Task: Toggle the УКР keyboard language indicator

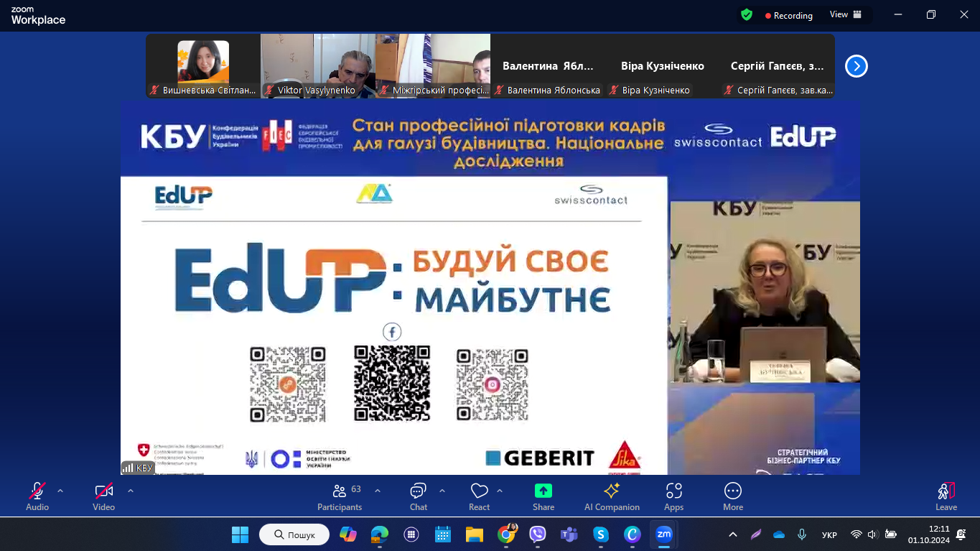Action: pyautogui.click(x=829, y=535)
